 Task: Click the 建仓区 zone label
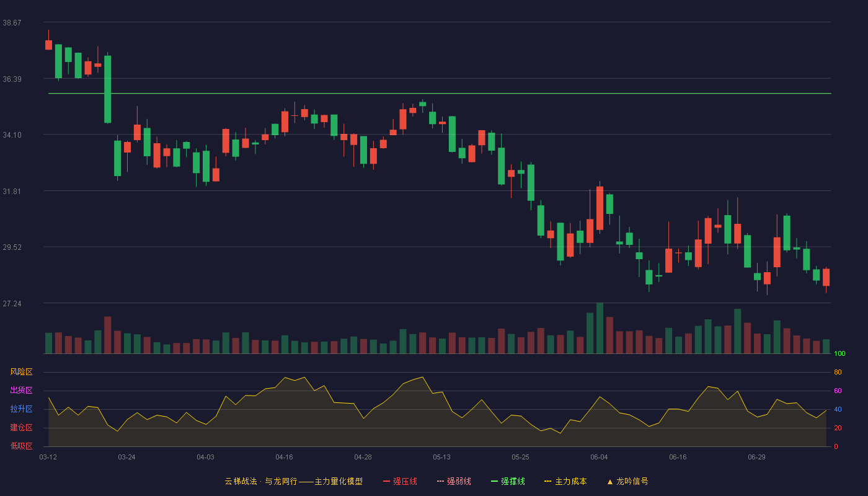click(x=21, y=428)
